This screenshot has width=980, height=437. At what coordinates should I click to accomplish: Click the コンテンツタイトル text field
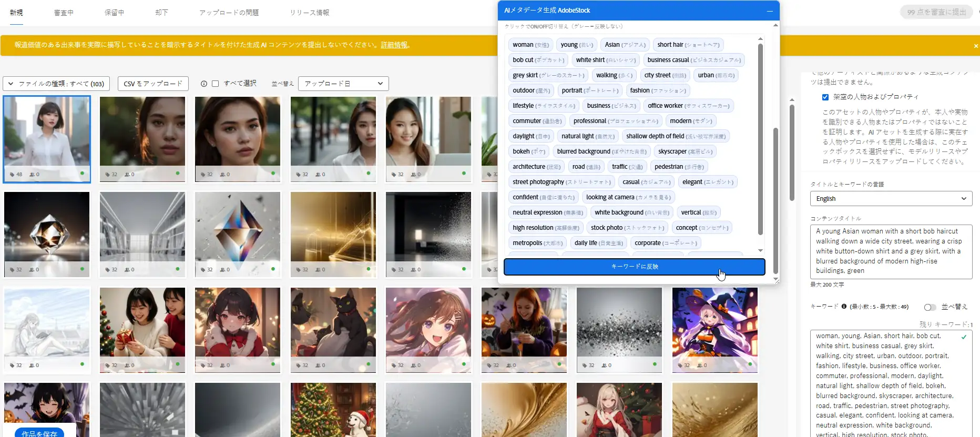(x=891, y=251)
